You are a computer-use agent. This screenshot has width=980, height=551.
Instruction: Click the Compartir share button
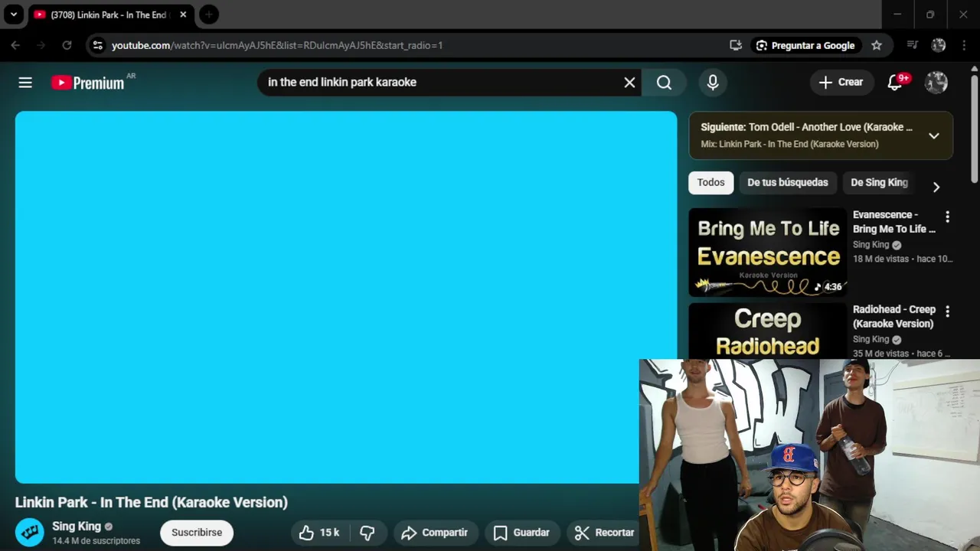[435, 533]
